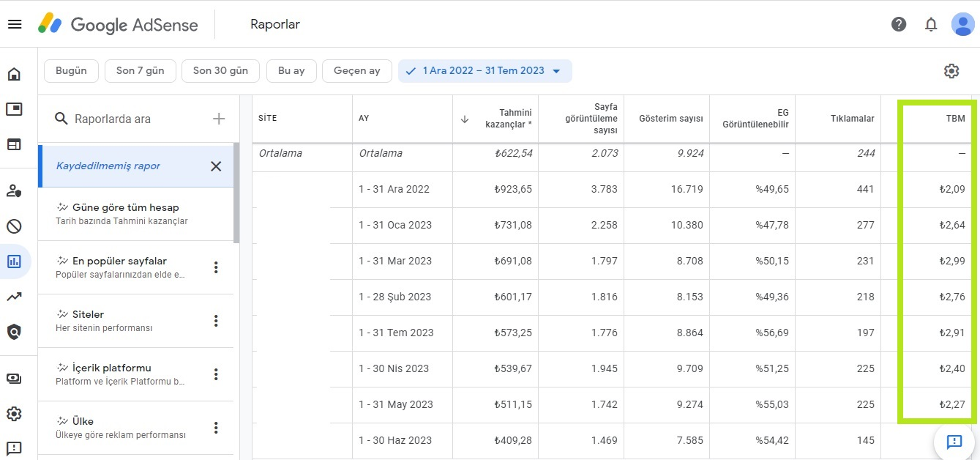This screenshot has height=460, width=980.
Task: Open the custom date range dropdown
Action: pos(485,71)
